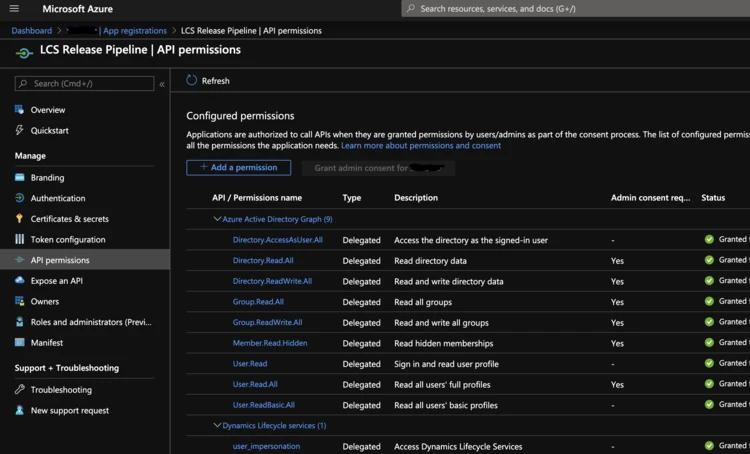Click Dashboard in the breadcrumb
750x454 pixels.
[x=31, y=31]
